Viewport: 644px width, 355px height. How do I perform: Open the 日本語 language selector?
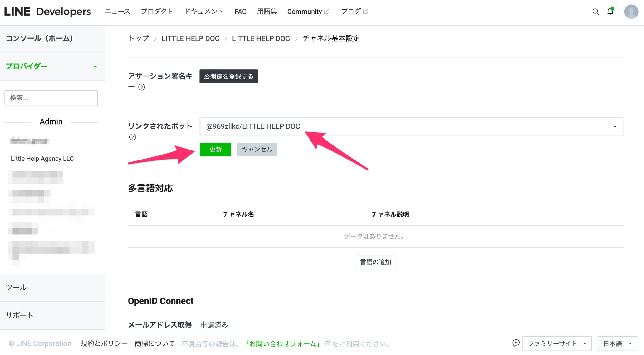tap(617, 343)
